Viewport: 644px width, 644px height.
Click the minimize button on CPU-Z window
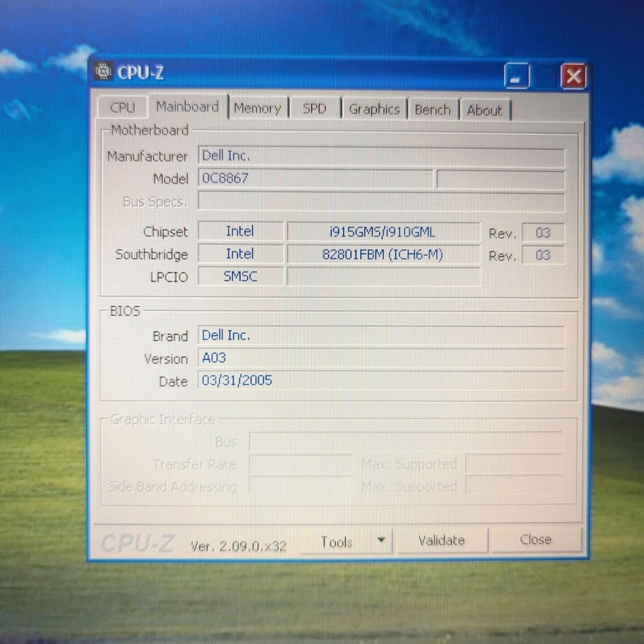(516, 76)
